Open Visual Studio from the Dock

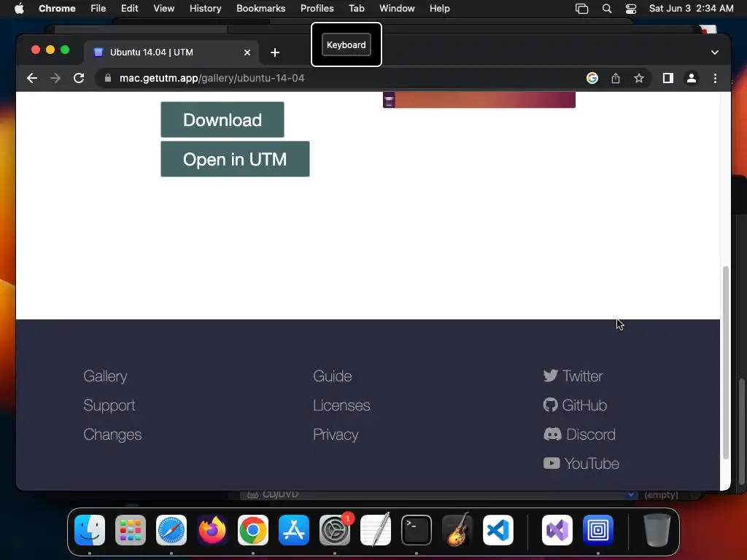(557, 530)
